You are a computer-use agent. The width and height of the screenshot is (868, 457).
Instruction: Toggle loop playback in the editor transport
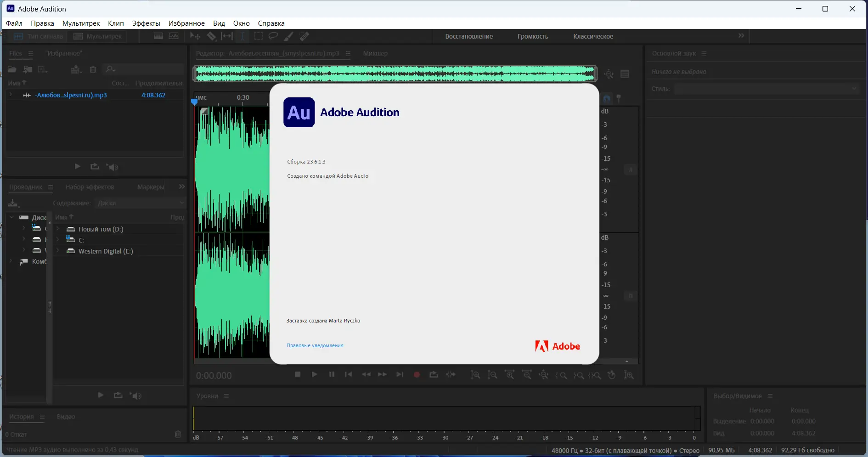pos(434,375)
